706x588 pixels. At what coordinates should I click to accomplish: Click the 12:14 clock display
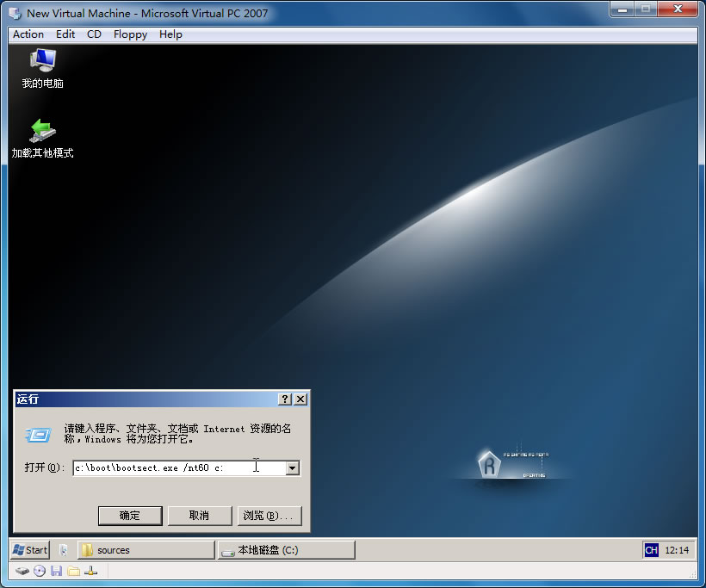[x=677, y=549]
